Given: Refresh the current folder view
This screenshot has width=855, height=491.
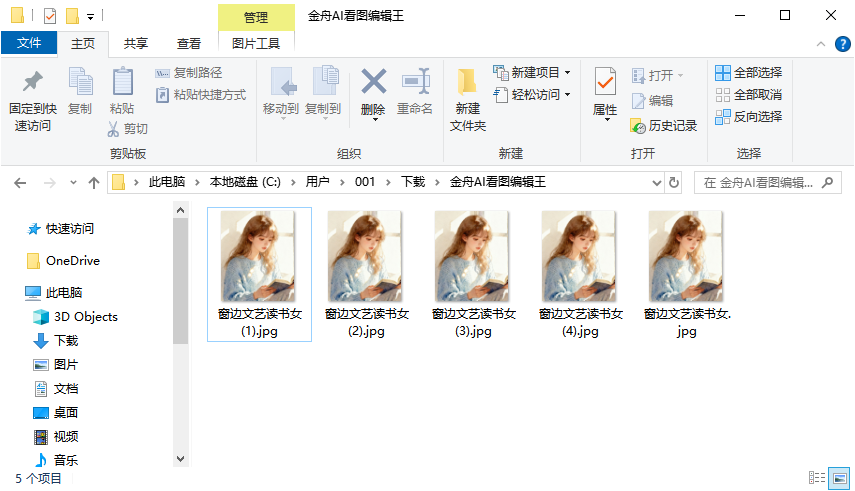Looking at the screenshot, I should click(674, 183).
